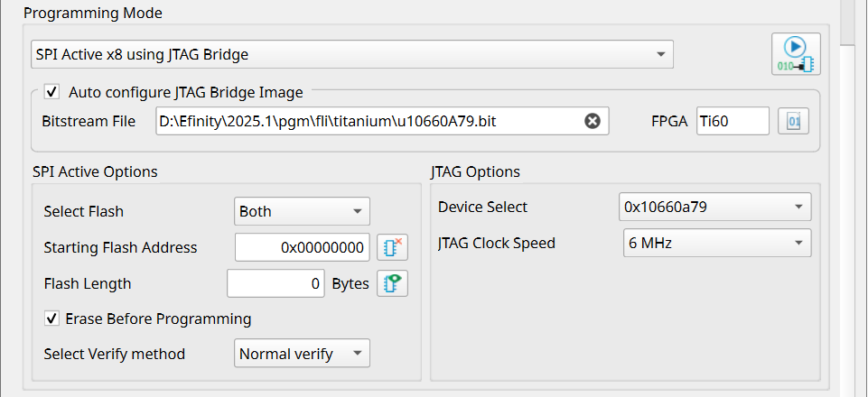
Task: Click the flash icon next to Bytes
Action: 392,283
